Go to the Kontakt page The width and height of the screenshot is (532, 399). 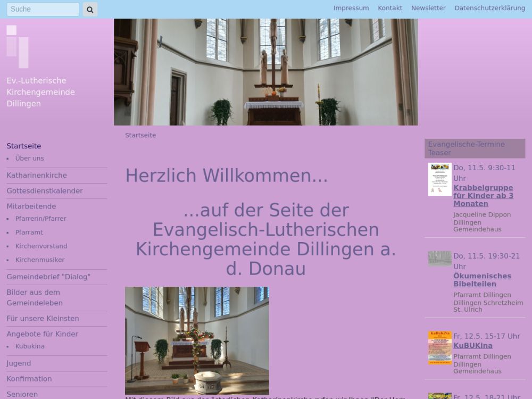[390, 8]
